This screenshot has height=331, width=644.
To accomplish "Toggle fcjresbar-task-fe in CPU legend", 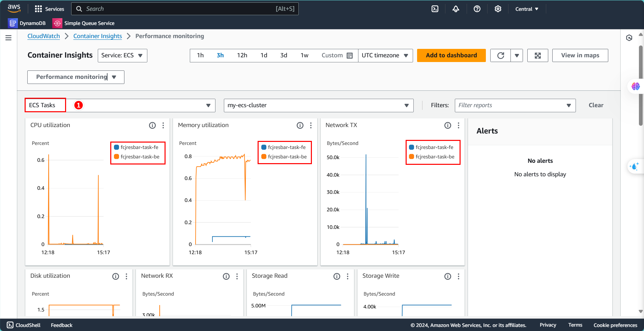I will (x=136, y=147).
